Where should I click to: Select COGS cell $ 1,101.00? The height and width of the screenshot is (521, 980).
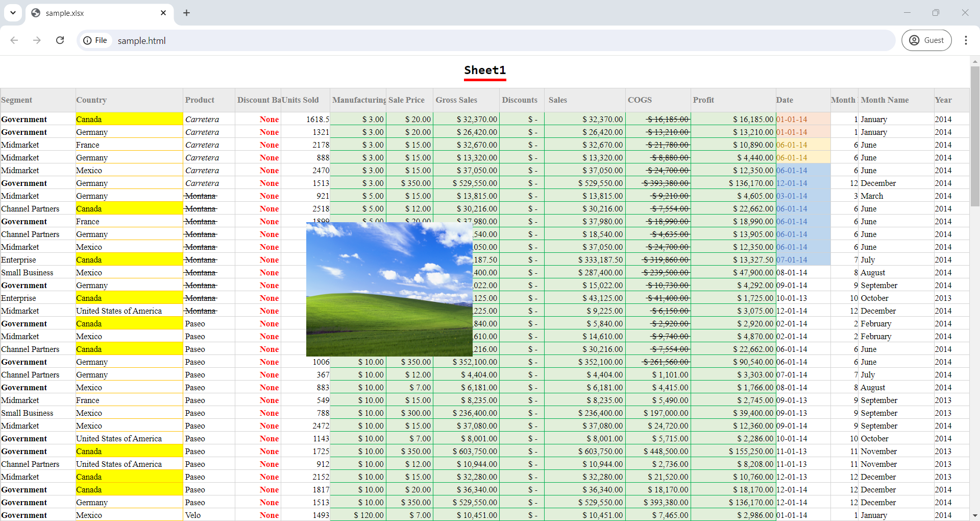click(658, 374)
